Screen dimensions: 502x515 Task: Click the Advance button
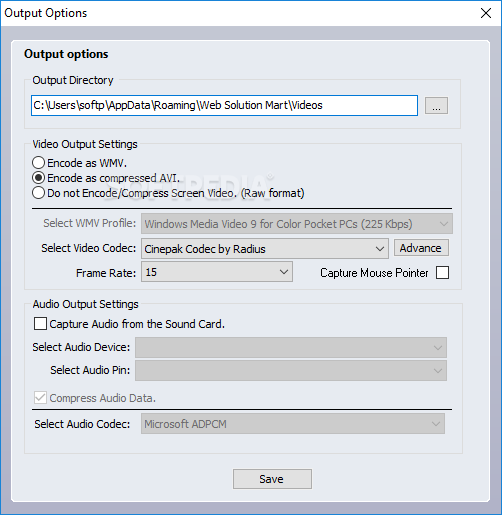(421, 248)
